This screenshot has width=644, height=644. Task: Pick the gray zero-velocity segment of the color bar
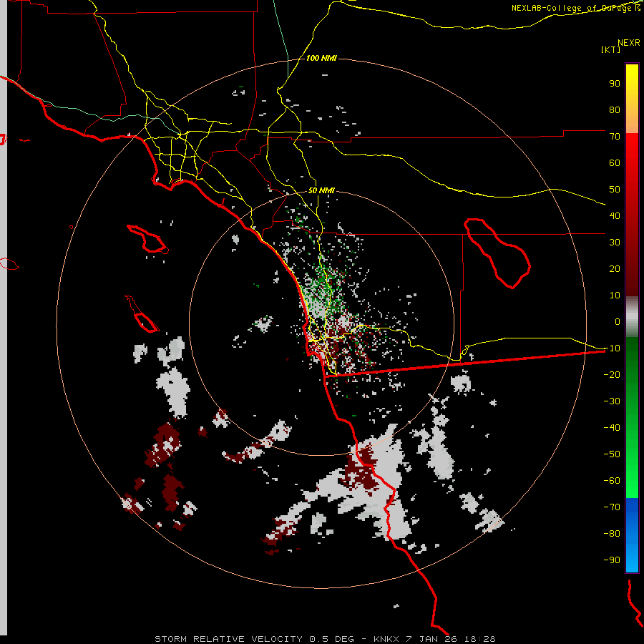632,317
